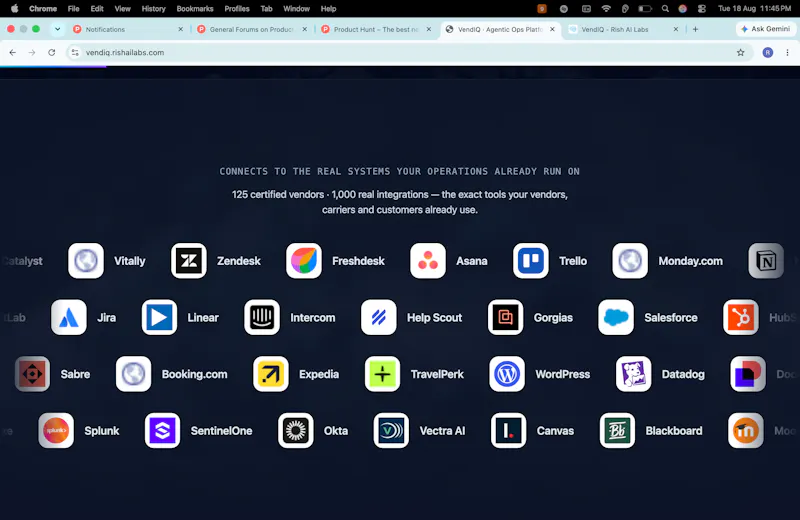
Task: Select the Freshdesk colorful logo icon
Action: (x=304, y=261)
